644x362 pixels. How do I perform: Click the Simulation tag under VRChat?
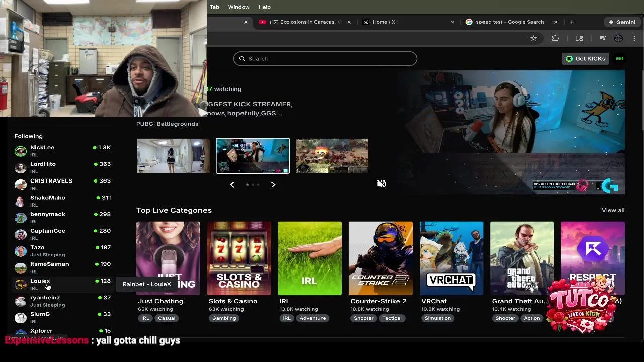(x=438, y=318)
